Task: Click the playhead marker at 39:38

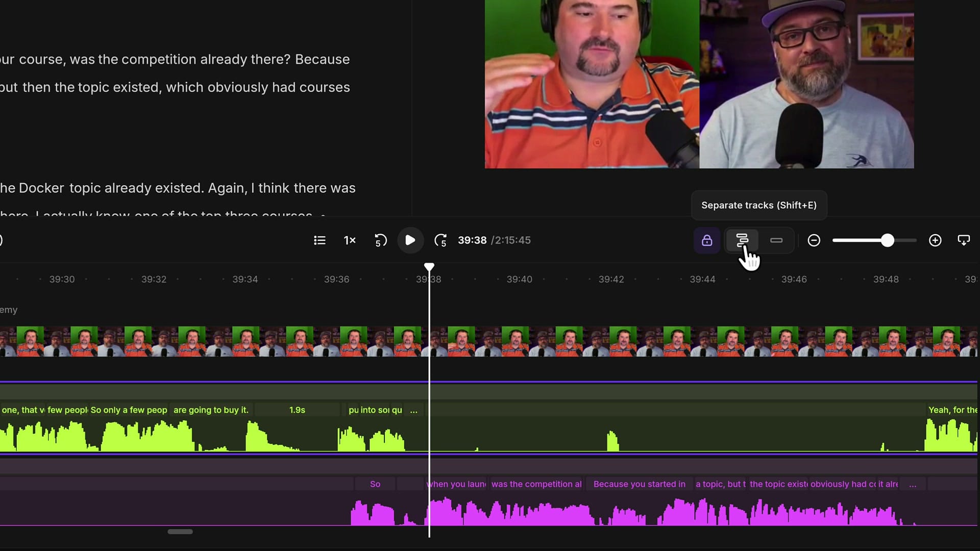Action: point(429,267)
